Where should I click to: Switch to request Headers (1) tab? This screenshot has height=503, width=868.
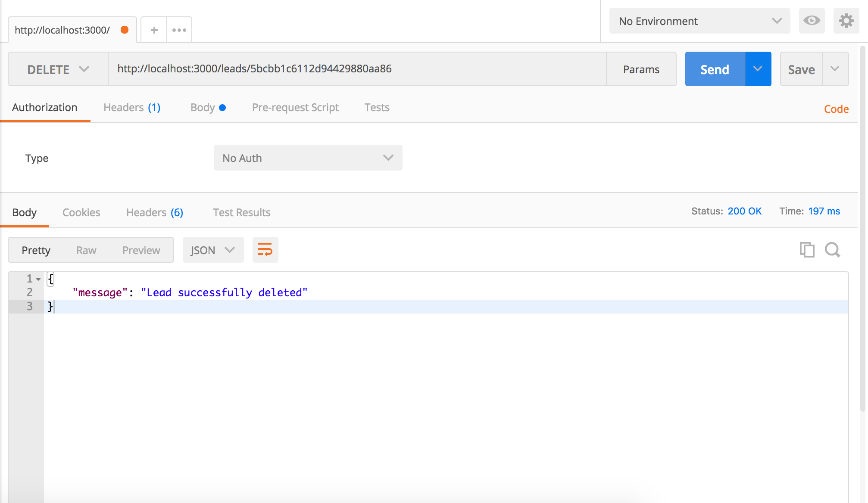[x=132, y=108]
